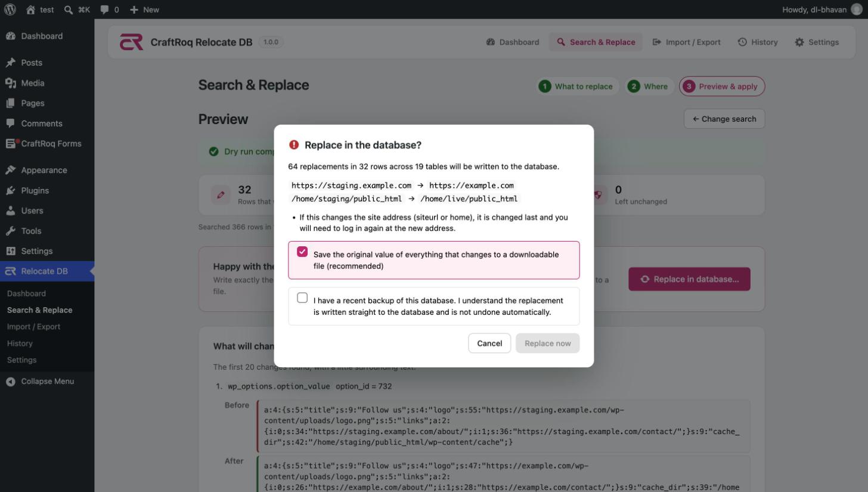Open CraftRoq Forms in the sidebar

[47, 144]
